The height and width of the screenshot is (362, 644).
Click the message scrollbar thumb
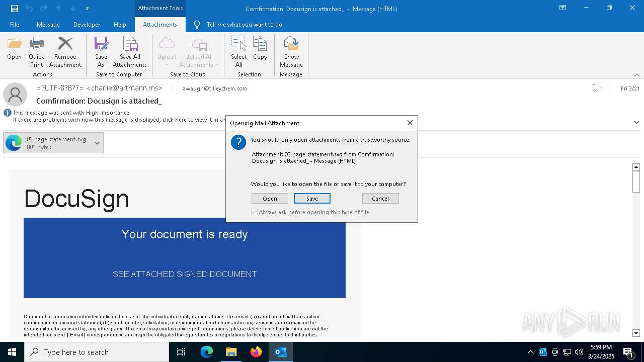(x=636, y=182)
